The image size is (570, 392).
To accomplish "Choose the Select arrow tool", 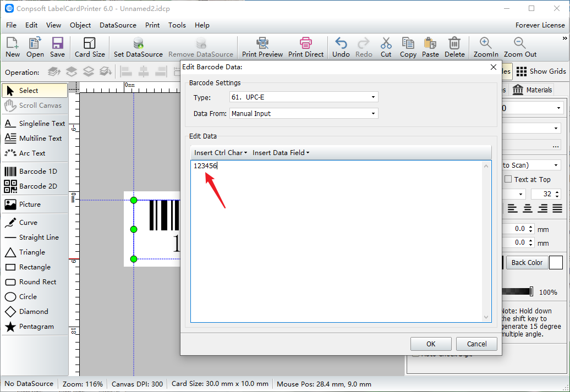I will pyautogui.click(x=35, y=91).
